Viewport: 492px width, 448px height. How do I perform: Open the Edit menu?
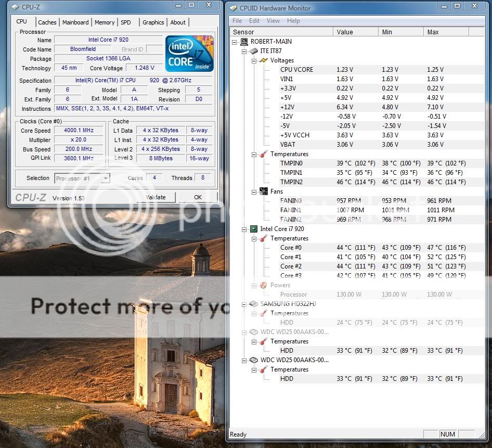(x=254, y=21)
